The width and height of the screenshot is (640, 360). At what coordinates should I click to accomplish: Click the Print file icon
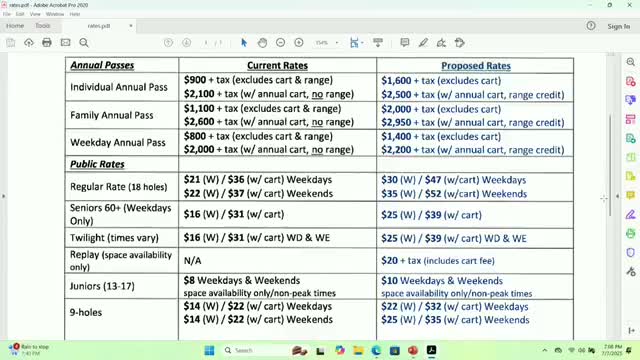[x=47, y=42]
